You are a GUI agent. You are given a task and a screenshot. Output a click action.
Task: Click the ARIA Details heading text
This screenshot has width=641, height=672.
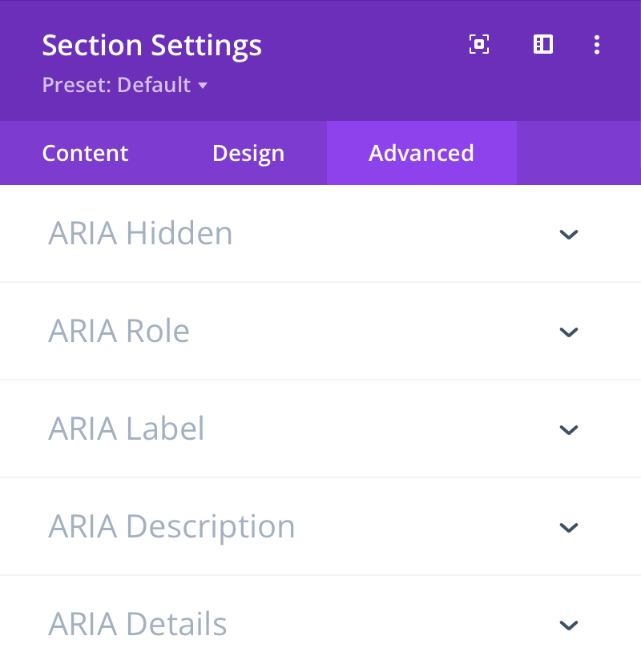138,624
